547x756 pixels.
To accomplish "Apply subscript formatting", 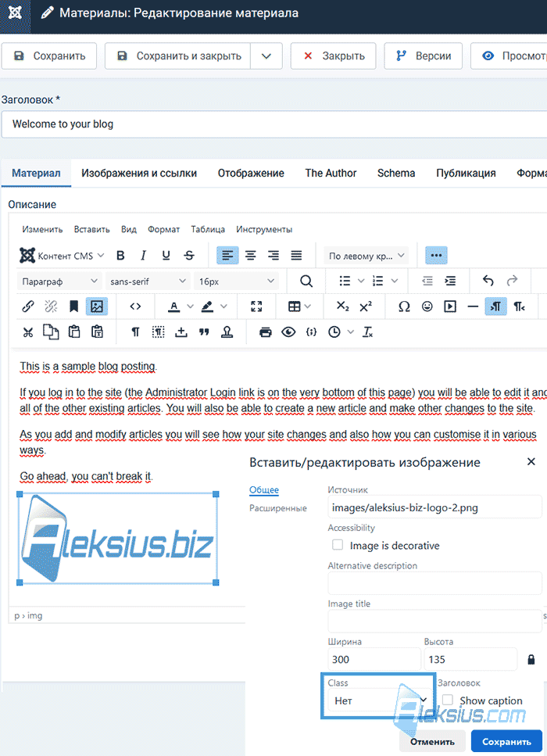I will pyautogui.click(x=343, y=306).
